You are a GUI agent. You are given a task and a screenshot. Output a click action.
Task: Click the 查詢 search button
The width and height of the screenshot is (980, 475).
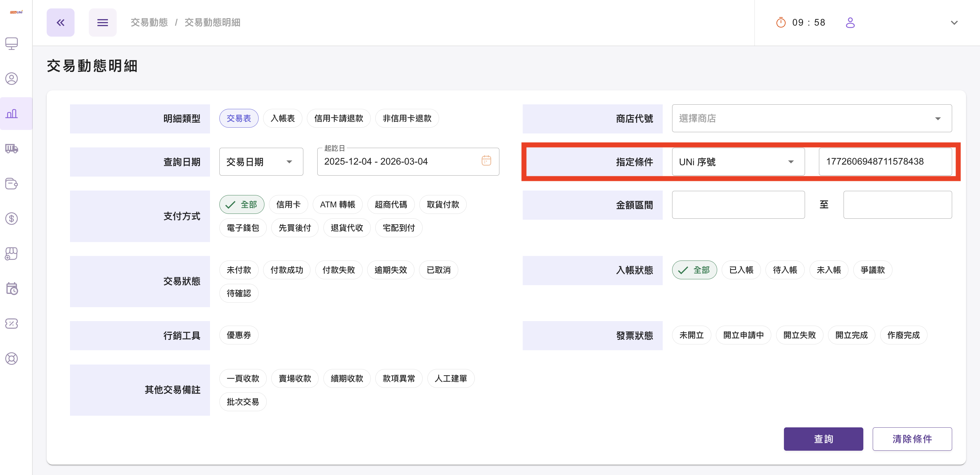[x=823, y=439]
